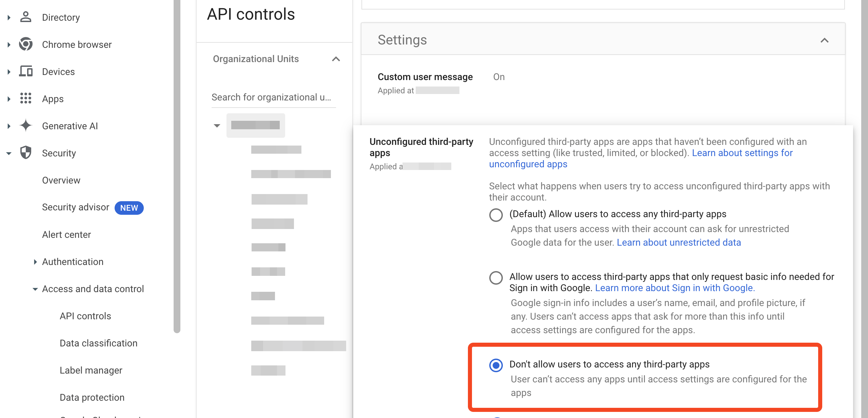Open Learn about unrestricted data link
Image resolution: width=868 pixels, height=418 pixels.
[x=679, y=242]
